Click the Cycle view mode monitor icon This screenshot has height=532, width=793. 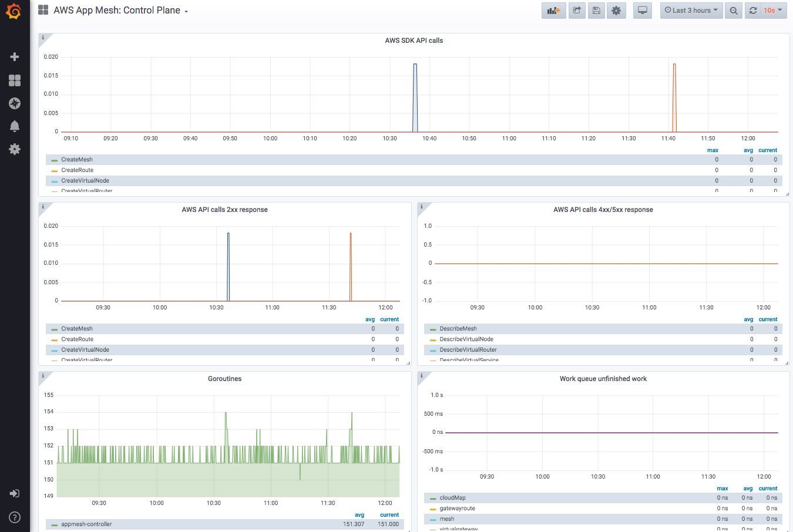pos(643,11)
